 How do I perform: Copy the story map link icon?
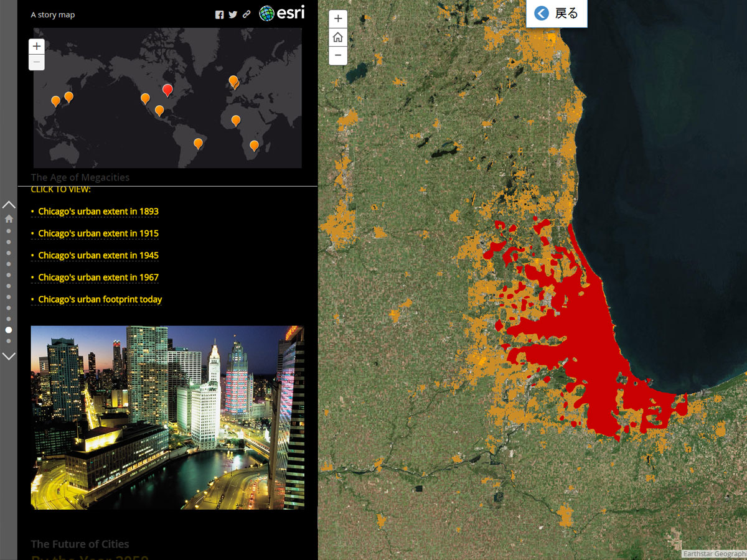tap(247, 15)
